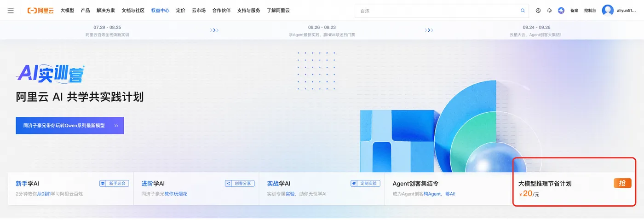
Task: Click 同济子豪兄教你玩烟花 description
Action: click(164, 194)
